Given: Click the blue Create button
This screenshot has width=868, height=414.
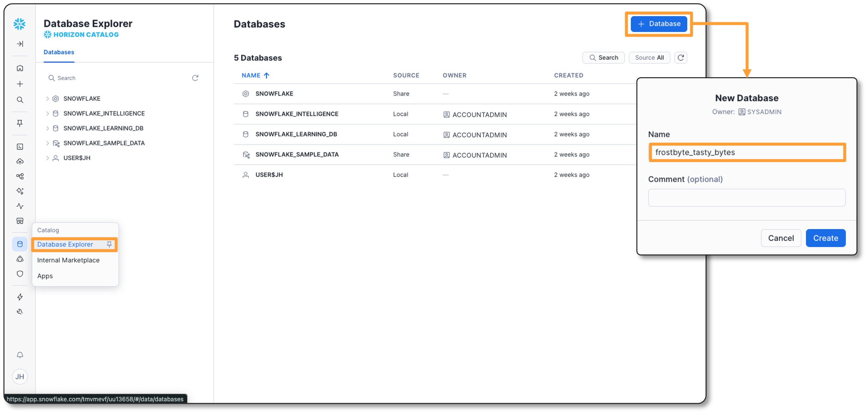Looking at the screenshot, I should (825, 238).
